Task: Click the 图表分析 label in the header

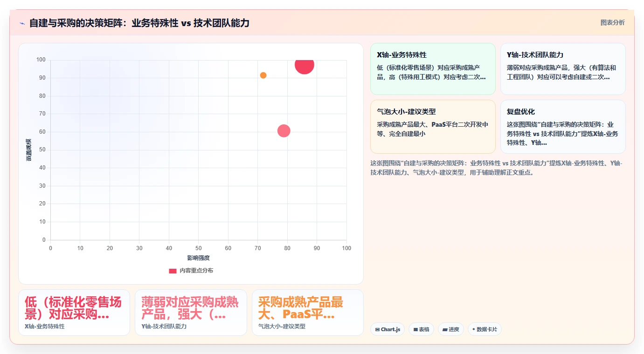Action: (x=612, y=22)
